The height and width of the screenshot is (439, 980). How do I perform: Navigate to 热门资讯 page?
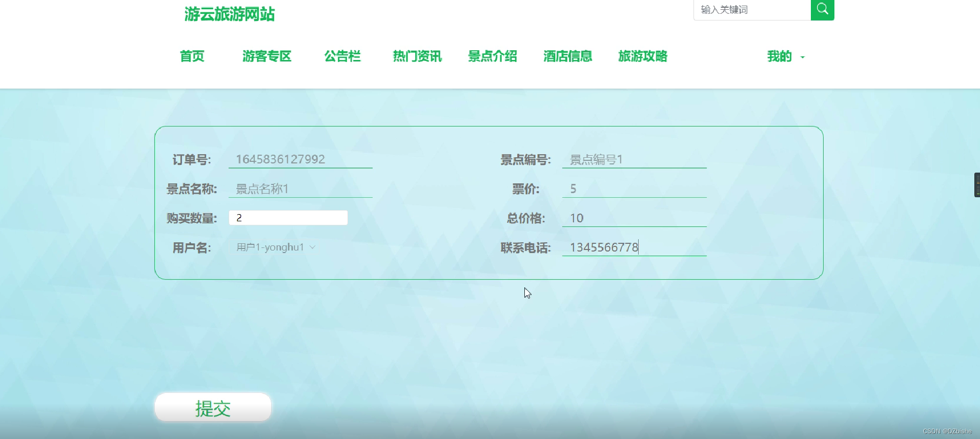(417, 56)
